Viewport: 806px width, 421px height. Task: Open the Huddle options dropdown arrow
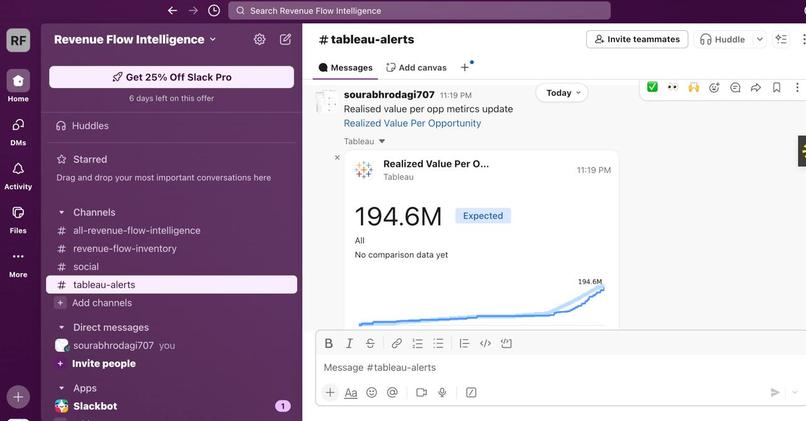[x=759, y=39]
